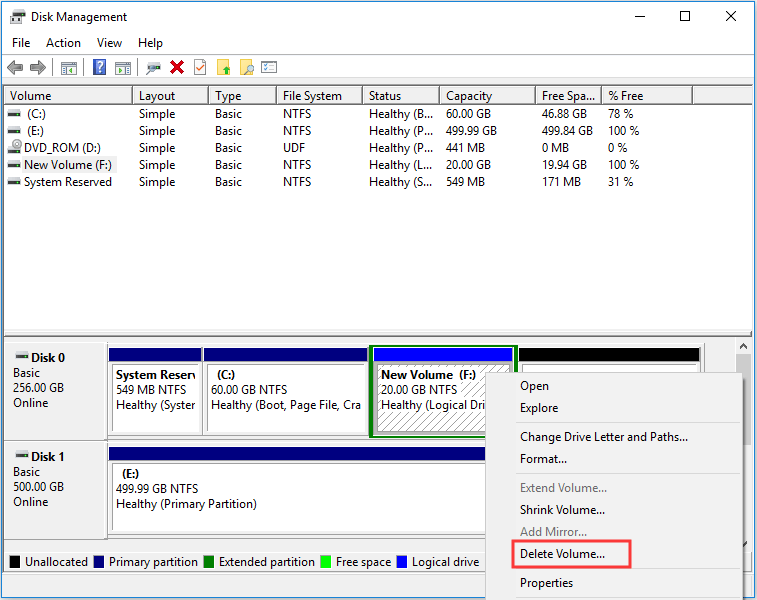
Task: Select Change Drive Letter and Paths…
Action: tap(603, 437)
